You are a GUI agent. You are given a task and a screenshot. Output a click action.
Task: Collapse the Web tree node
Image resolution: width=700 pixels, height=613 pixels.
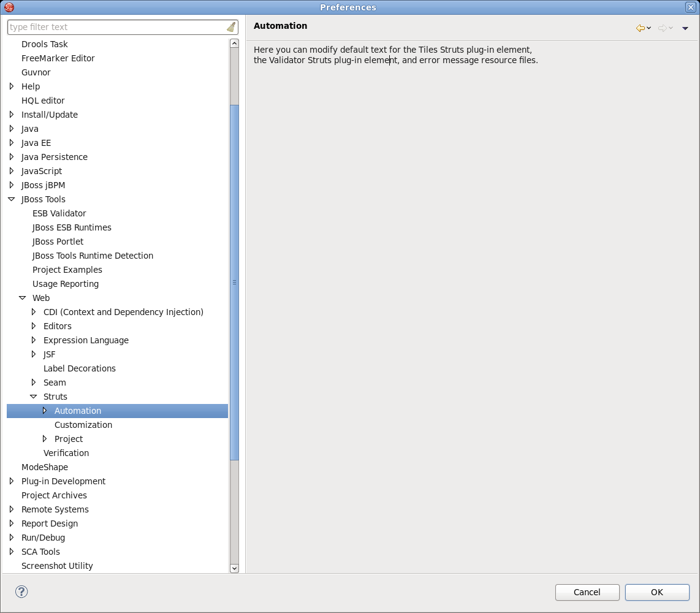22,298
